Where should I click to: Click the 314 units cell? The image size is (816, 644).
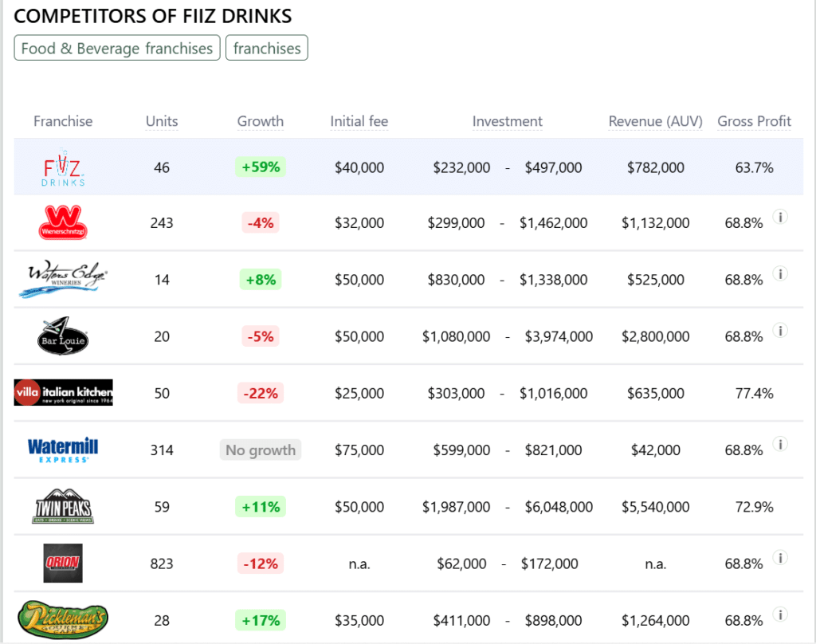(x=162, y=450)
